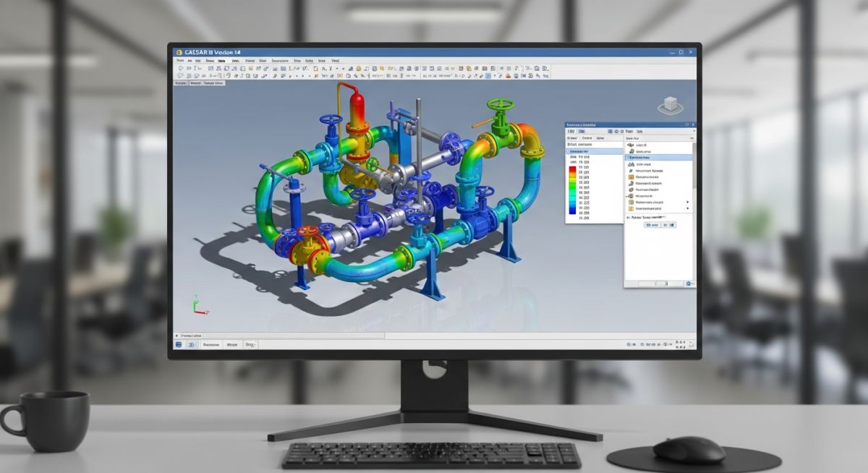Screen dimensions: 868x473
Task: Click the XYZ axis triad in the viewport
Action: pos(200,305)
